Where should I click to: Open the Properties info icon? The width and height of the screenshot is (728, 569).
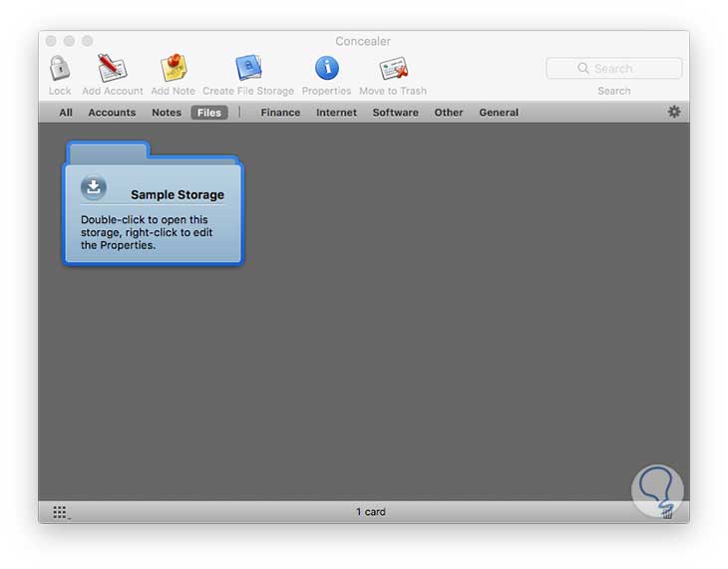[327, 68]
